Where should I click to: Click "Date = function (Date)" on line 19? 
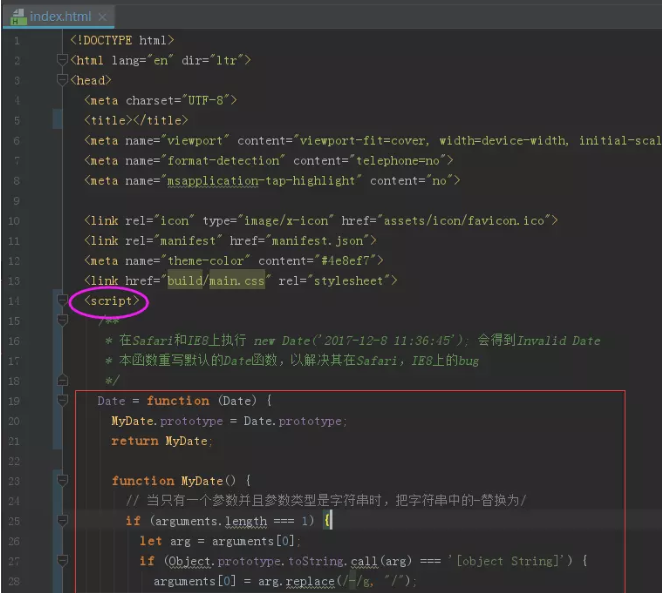177,401
